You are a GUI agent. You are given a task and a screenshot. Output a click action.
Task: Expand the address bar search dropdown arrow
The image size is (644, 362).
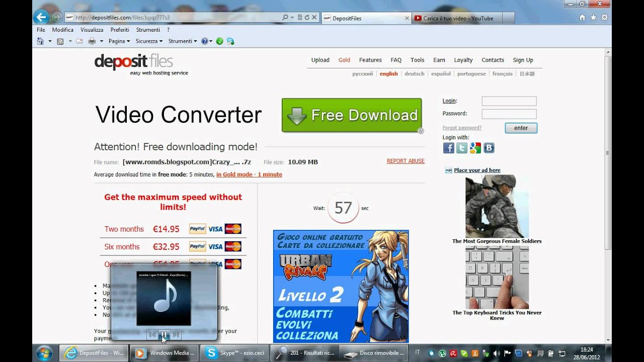[292, 17]
